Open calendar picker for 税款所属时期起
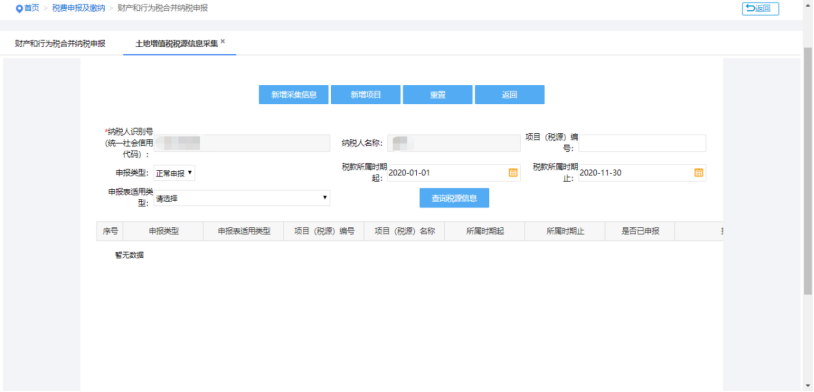This screenshot has height=392, width=814. [x=513, y=173]
